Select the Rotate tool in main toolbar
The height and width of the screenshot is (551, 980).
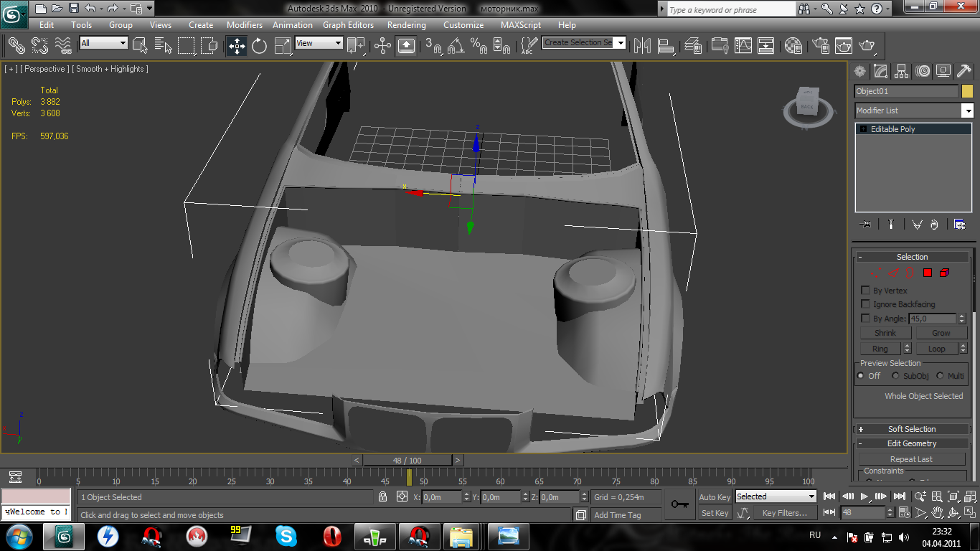(x=259, y=46)
